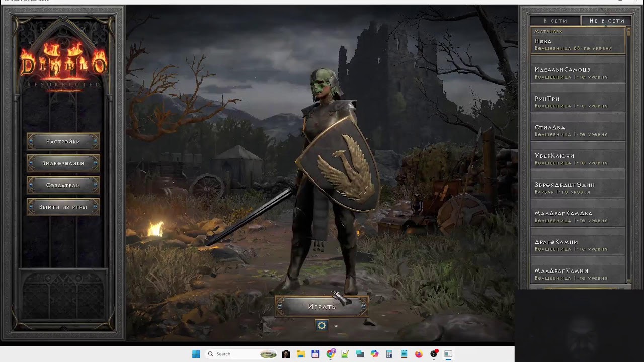Launch Google Chrome from the taskbar

[331, 354]
